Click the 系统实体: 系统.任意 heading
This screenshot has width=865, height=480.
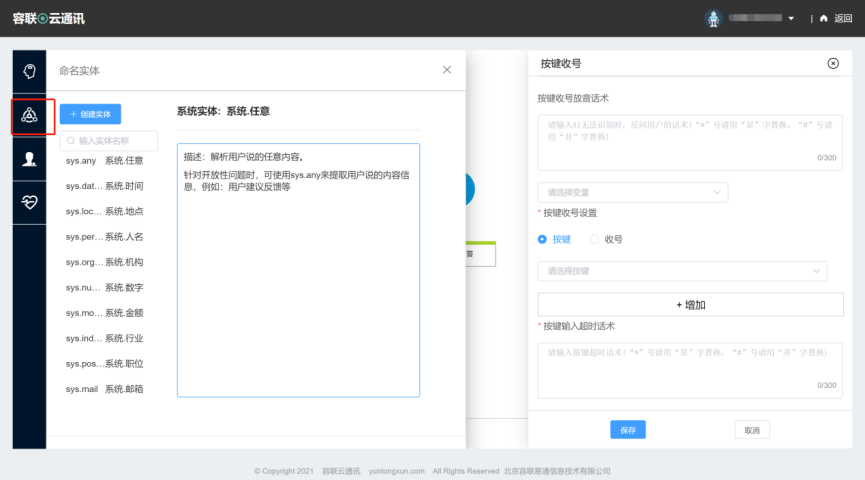[223, 111]
